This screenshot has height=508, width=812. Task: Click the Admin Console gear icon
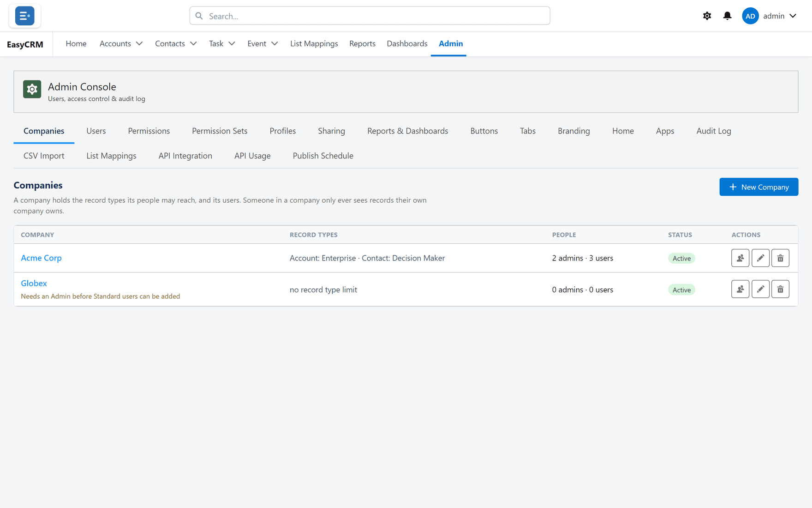[32, 89]
